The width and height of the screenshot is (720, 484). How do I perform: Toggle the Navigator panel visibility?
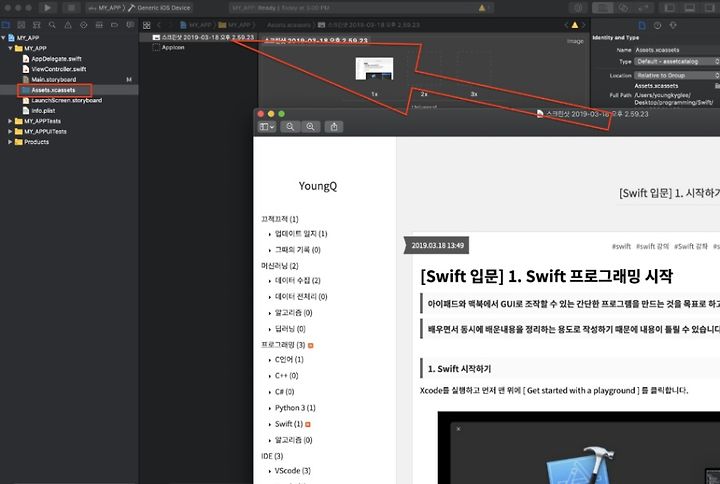tap(669, 7)
